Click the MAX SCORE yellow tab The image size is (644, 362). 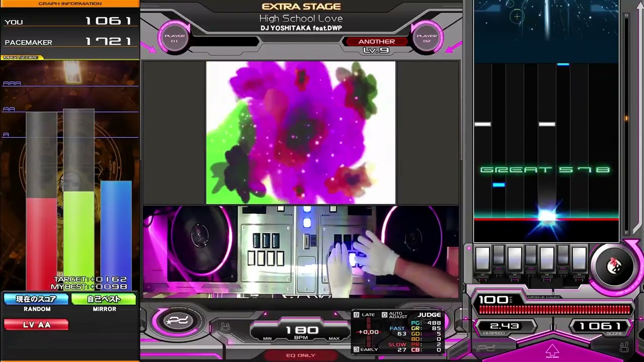click(x=22, y=57)
